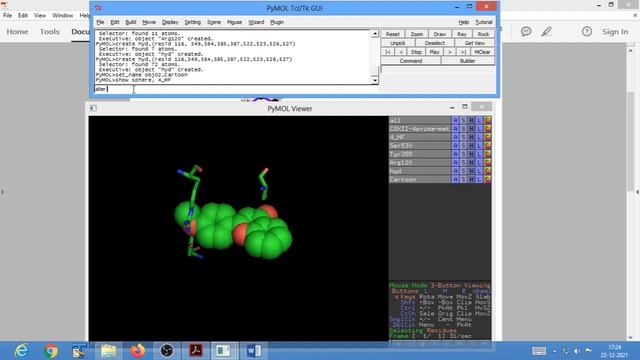
Task: Open Show menu for 4_HF
Action: (x=463, y=137)
